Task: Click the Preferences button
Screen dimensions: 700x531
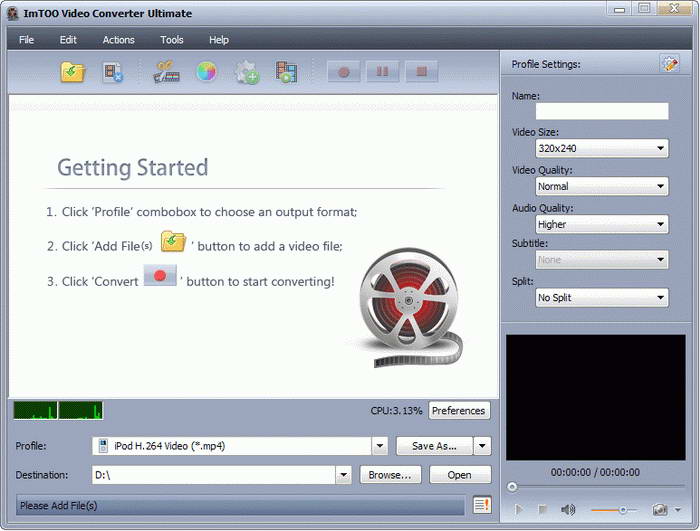Action: point(459,410)
